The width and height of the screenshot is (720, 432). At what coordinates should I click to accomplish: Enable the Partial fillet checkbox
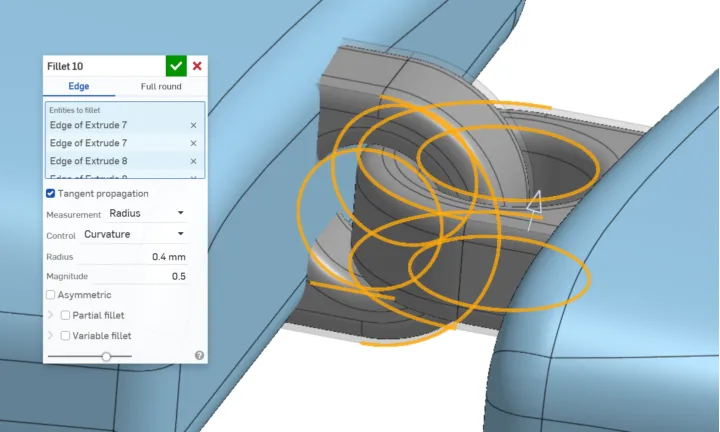click(x=65, y=315)
